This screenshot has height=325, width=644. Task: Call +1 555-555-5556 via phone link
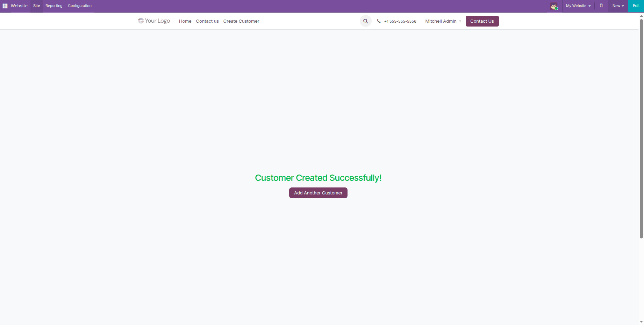[400, 21]
